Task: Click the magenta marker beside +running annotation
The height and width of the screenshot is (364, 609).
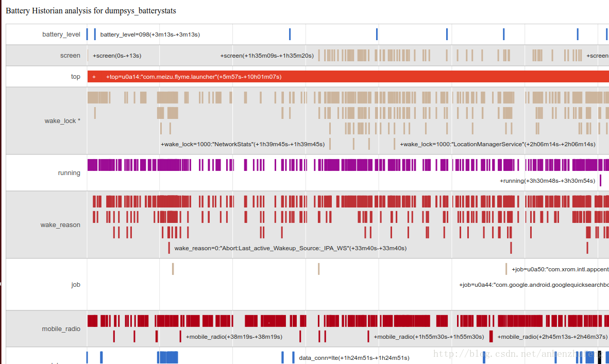Action: [x=600, y=180]
